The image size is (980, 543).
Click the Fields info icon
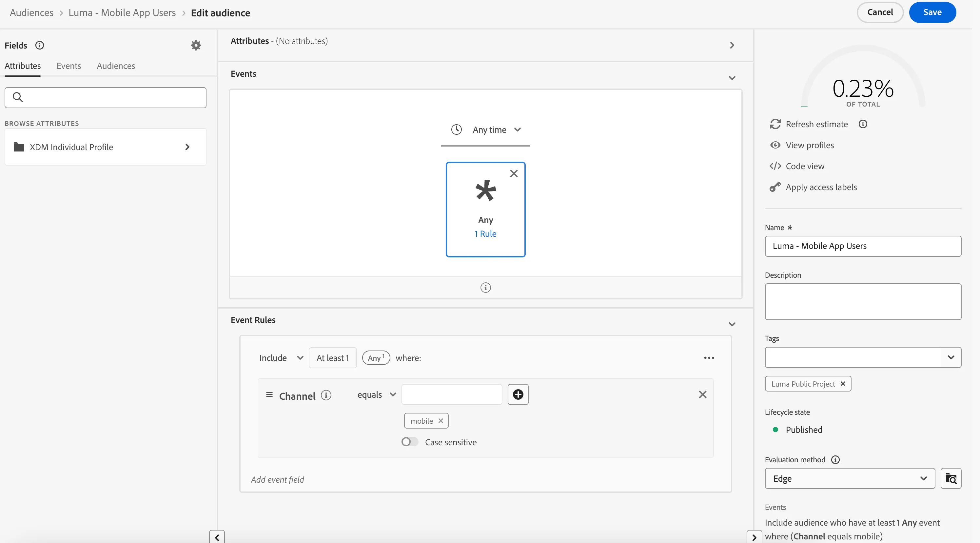pyautogui.click(x=40, y=45)
